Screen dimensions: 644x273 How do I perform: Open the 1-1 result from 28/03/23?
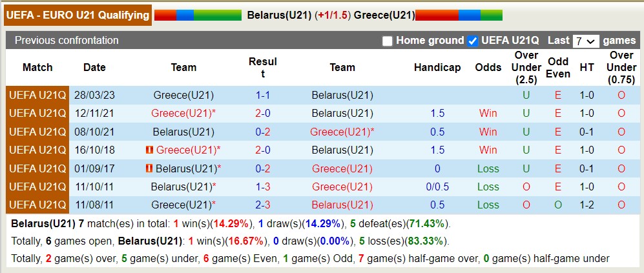point(263,96)
